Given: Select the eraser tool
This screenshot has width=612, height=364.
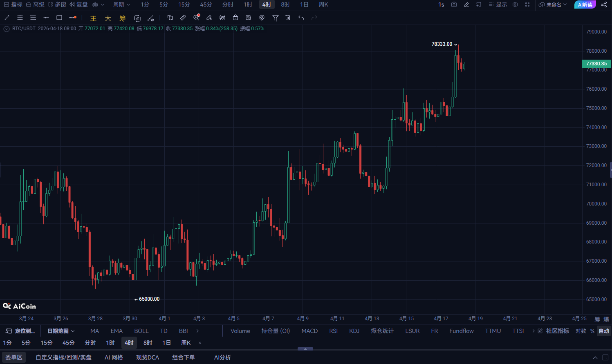Looking at the screenshot, I should [209, 18].
